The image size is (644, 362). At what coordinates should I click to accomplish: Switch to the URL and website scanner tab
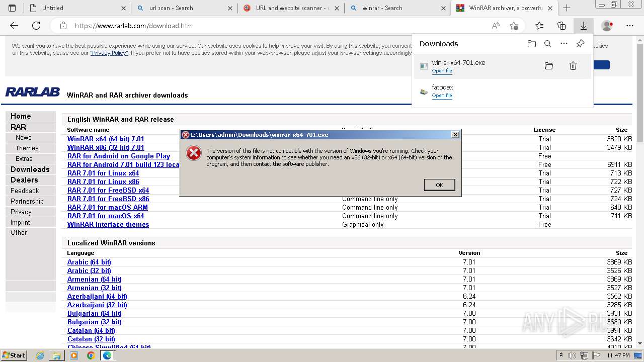coord(291,8)
